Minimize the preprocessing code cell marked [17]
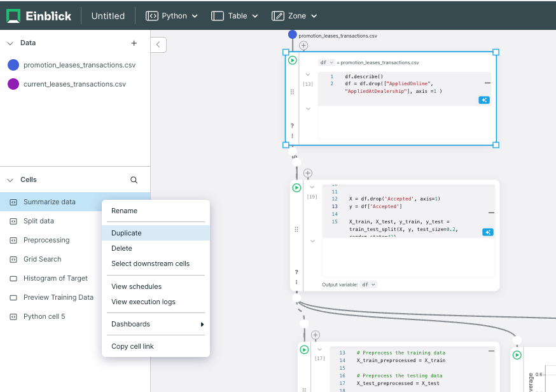Image resolution: width=556 pixels, height=392 pixels. (x=491, y=351)
